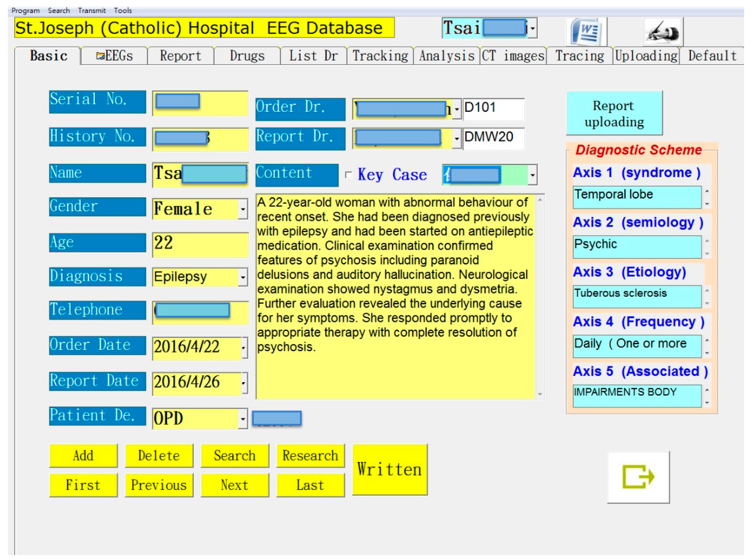Click the Age input field
Image resolution: width=752 pixels, height=560 pixels.
200,243
